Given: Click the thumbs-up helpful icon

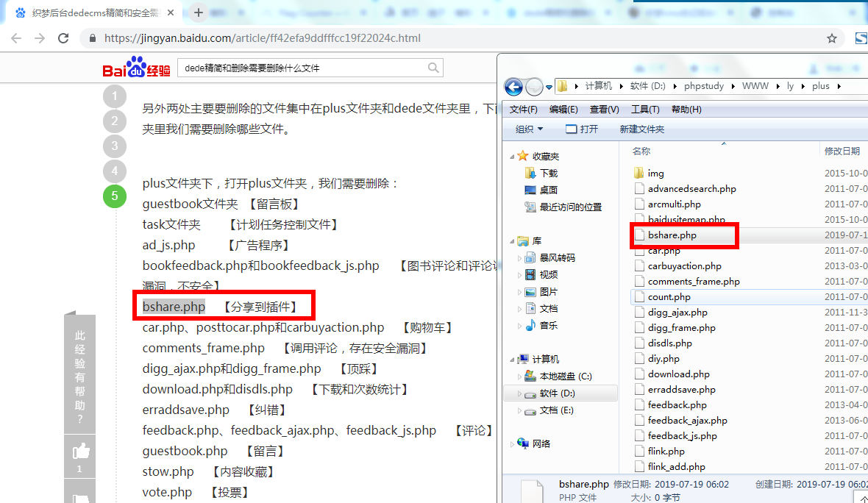Looking at the screenshot, I should (79, 451).
